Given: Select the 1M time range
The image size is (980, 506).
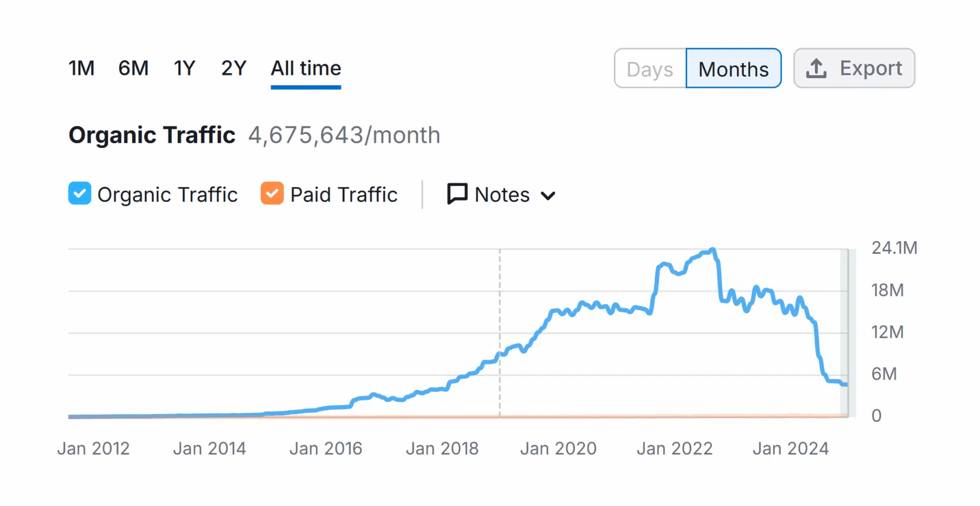Looking at the screenshot, I should tap(81, 68).
